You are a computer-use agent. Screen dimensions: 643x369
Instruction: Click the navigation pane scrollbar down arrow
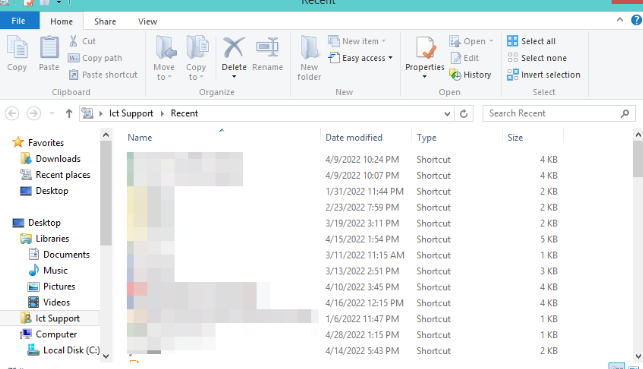106,356
